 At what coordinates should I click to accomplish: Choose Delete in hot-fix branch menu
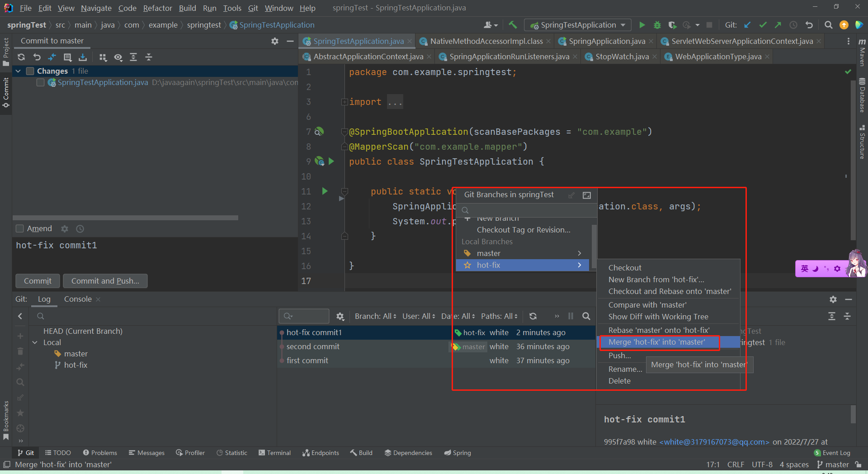(x=619, y=381)
